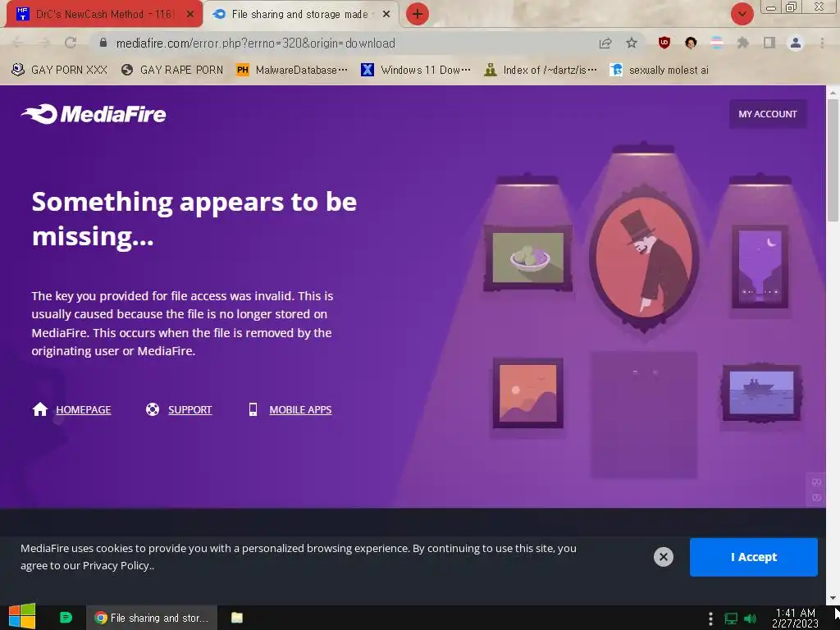Click the scrollbar down arrow
Viewport: 840px width, 630px height.
click(833, 598)
